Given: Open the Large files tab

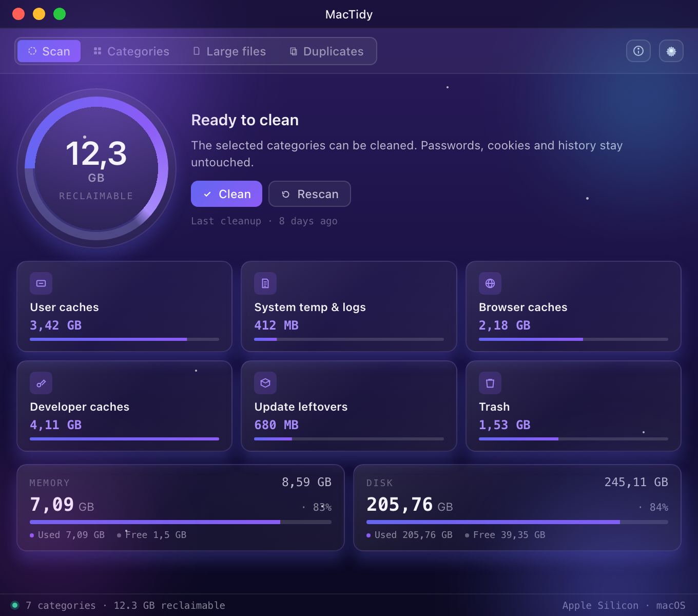Looking at the screenshot, I should coord(229,51).
